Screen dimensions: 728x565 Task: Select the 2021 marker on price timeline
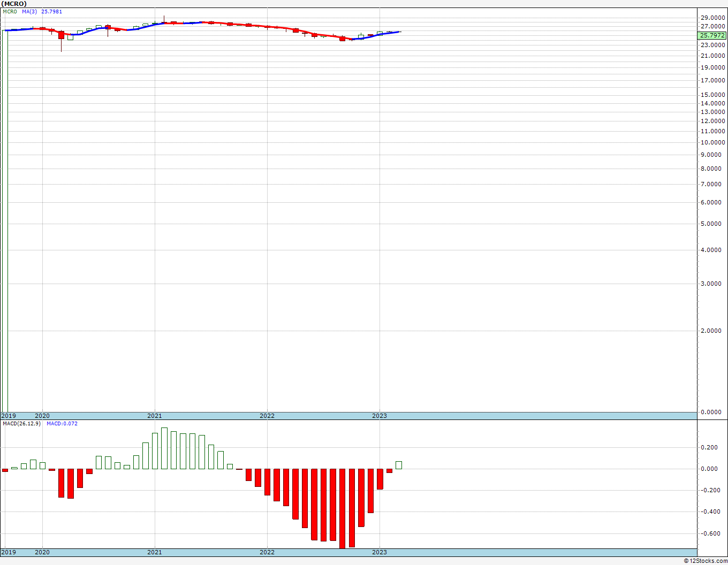click(x=155, y=416)
